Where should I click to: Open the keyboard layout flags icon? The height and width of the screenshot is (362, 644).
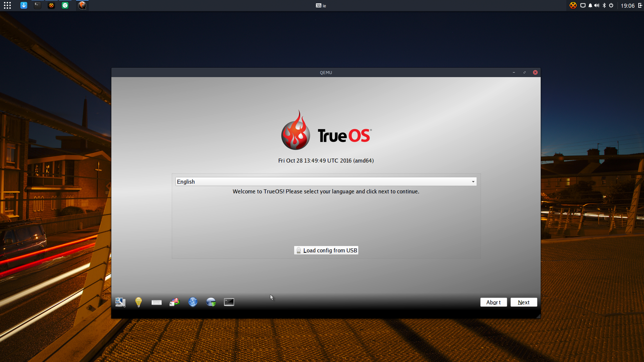click(175, 302)
